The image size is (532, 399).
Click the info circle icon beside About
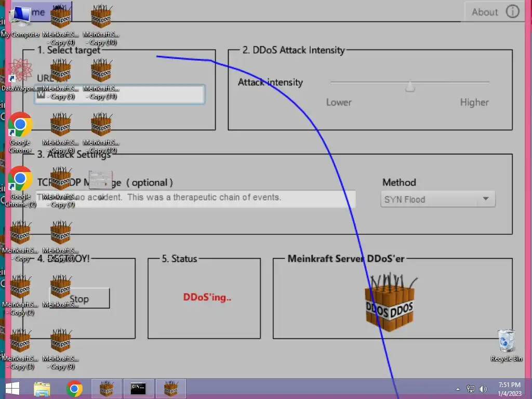(x=512, y=11)
